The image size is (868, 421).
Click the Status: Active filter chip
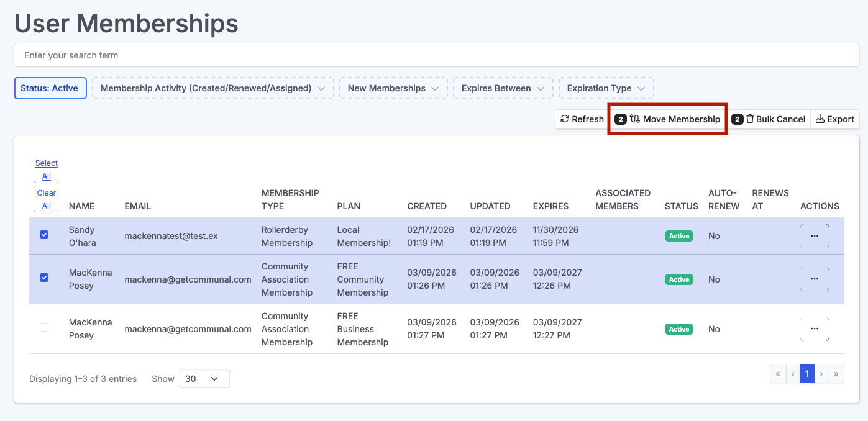[x=50, y=88]
